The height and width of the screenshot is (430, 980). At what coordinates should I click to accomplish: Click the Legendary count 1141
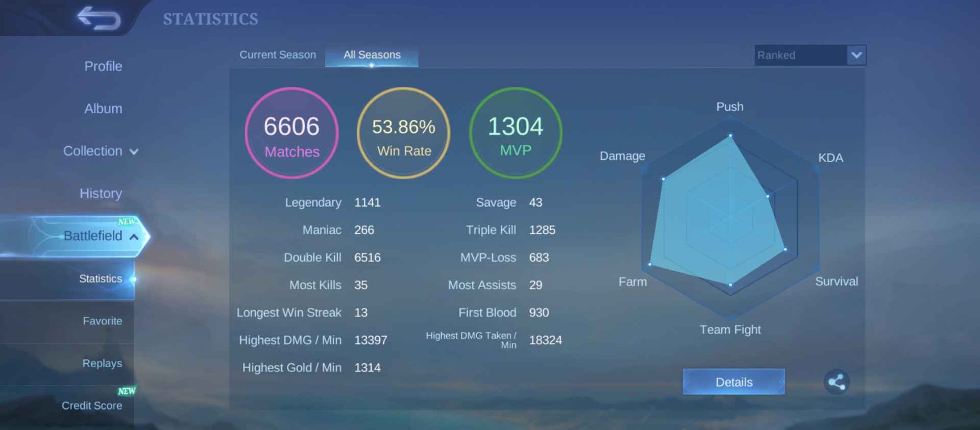(x=367, y=203)
